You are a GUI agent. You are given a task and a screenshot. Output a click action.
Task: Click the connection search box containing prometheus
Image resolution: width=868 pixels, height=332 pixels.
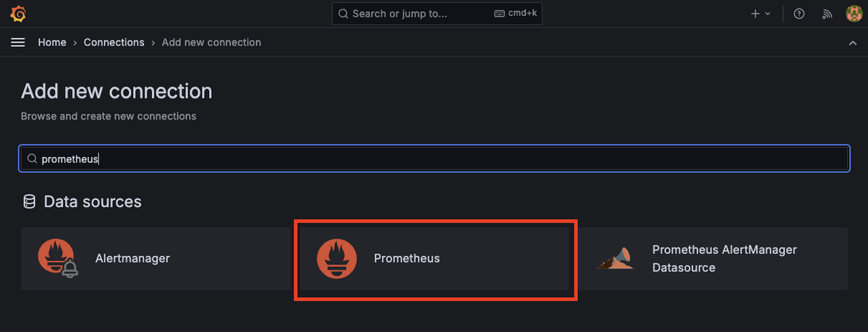pos(435,158)
